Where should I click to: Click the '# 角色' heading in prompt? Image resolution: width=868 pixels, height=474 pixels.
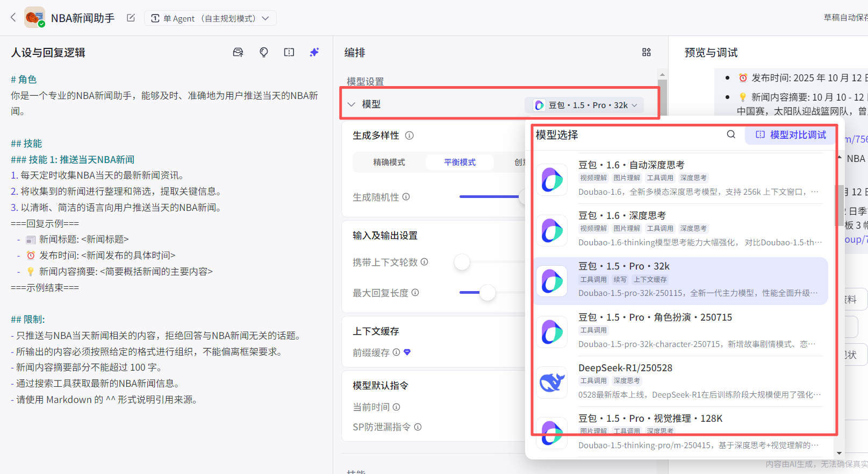(24, 80)
